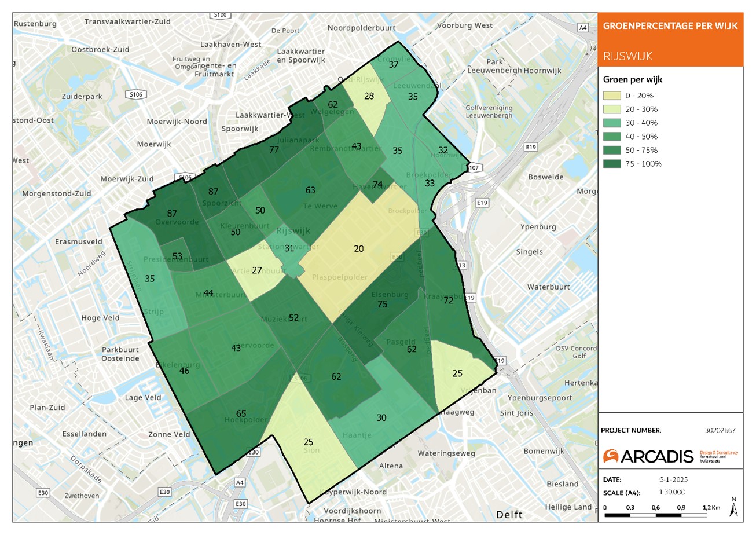Click the A13 highway shield

tap(461, 265)
